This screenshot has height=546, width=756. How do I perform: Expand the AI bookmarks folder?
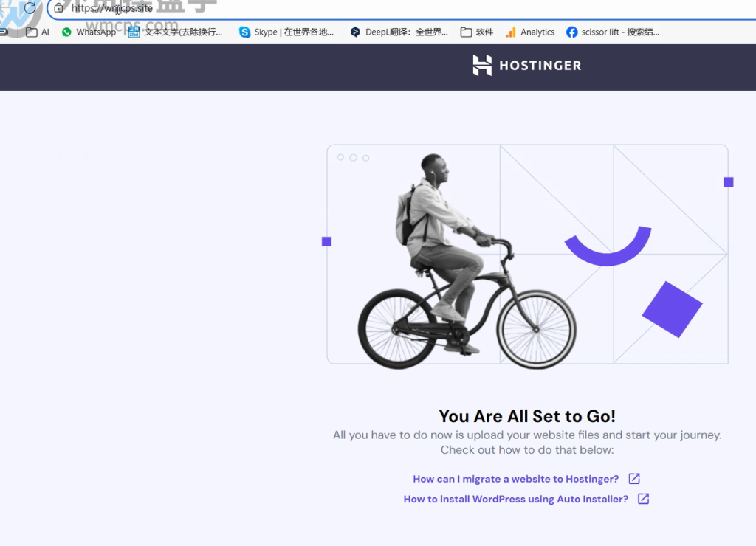point(38,32)
